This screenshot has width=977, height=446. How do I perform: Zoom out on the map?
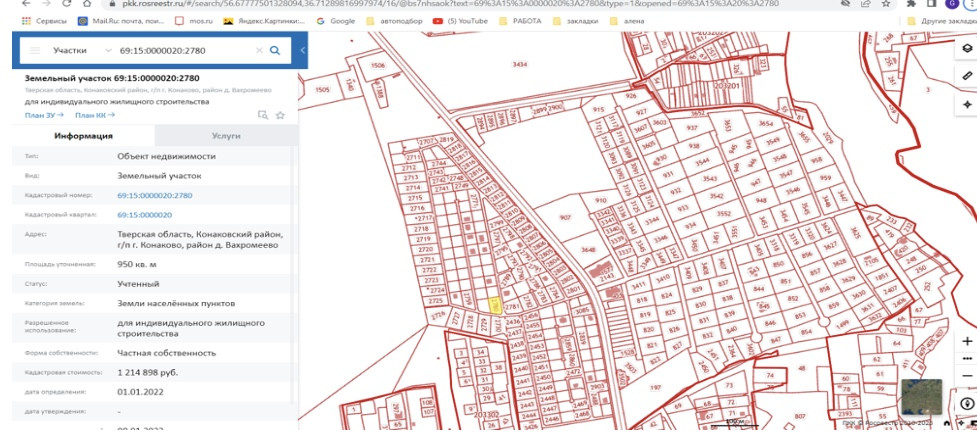point(966,376)
